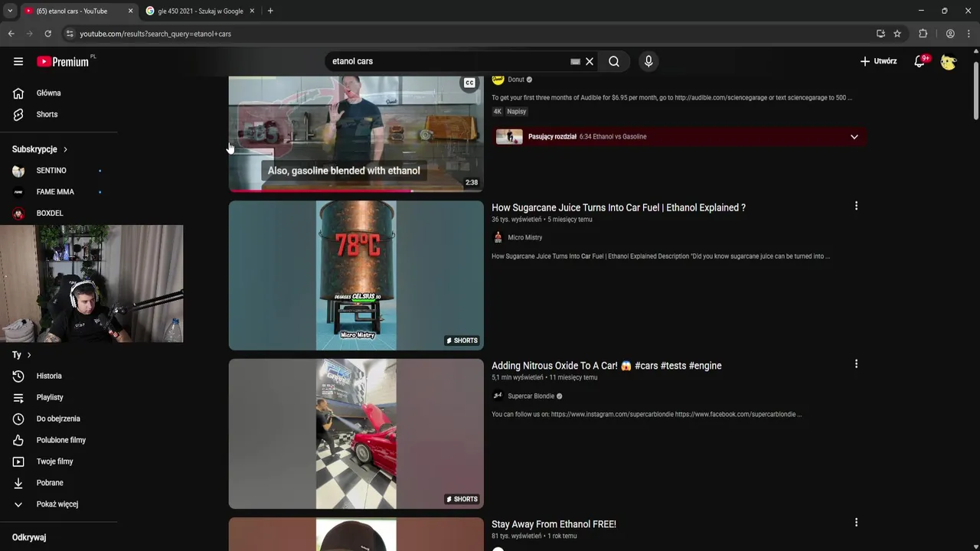Close the YouTube browser tab
Viewport: 980px width, 551px height.
click(130, 11)
